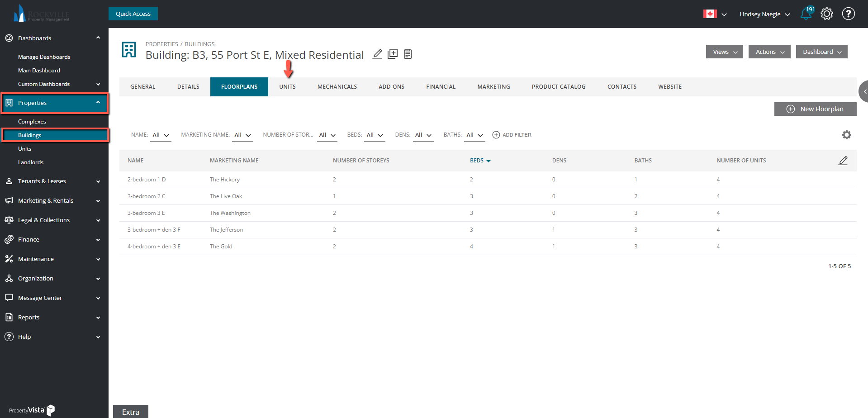
Task: Open the Product Catalog tab
Action: pos(559,87)
